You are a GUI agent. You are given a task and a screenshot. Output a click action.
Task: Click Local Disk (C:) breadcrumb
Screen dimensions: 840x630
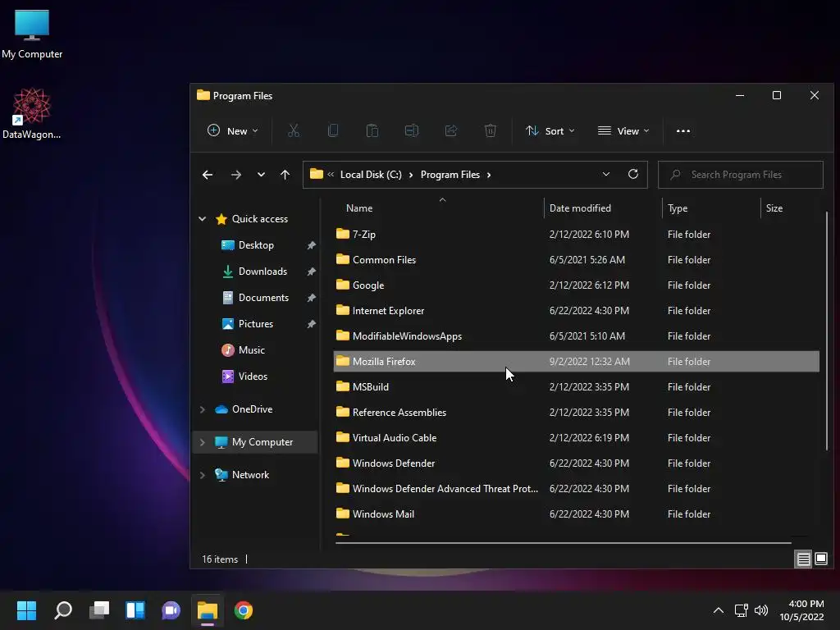coord(371,175)
